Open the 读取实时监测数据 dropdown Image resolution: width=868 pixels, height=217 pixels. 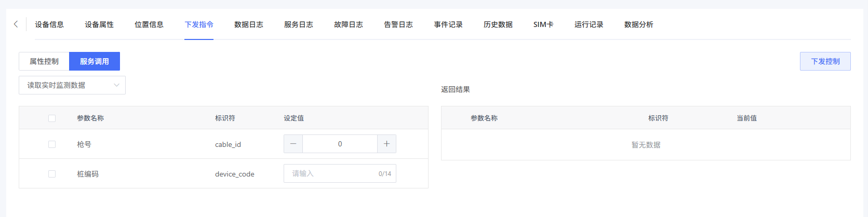click(x=72, y=85)
